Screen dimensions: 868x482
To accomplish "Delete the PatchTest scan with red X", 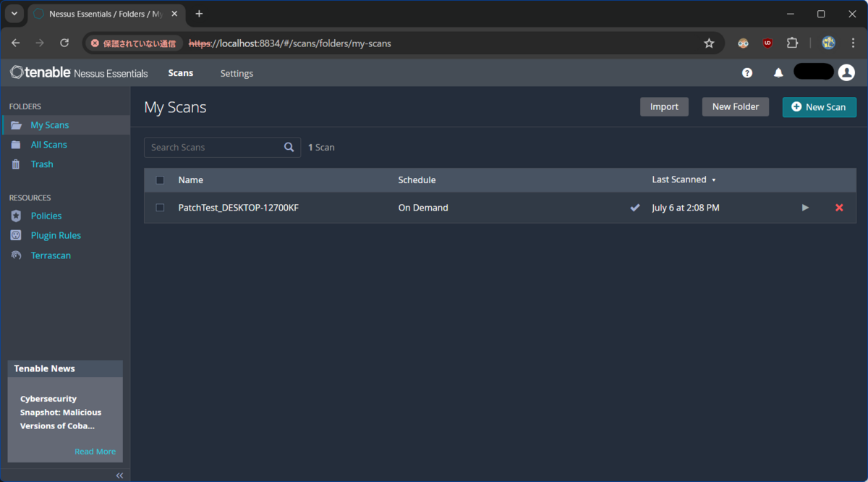I will point(839,208).
